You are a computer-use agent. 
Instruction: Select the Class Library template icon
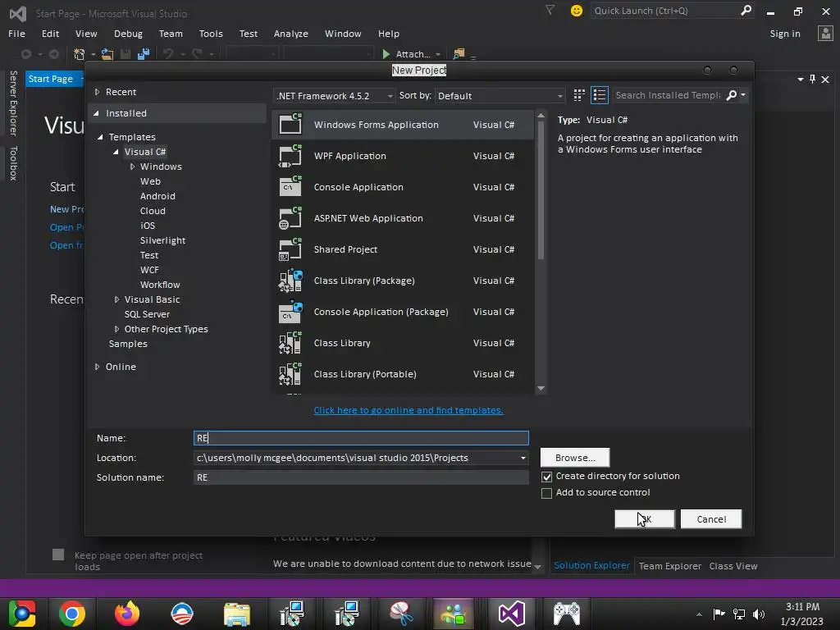[x=290, y=343]
